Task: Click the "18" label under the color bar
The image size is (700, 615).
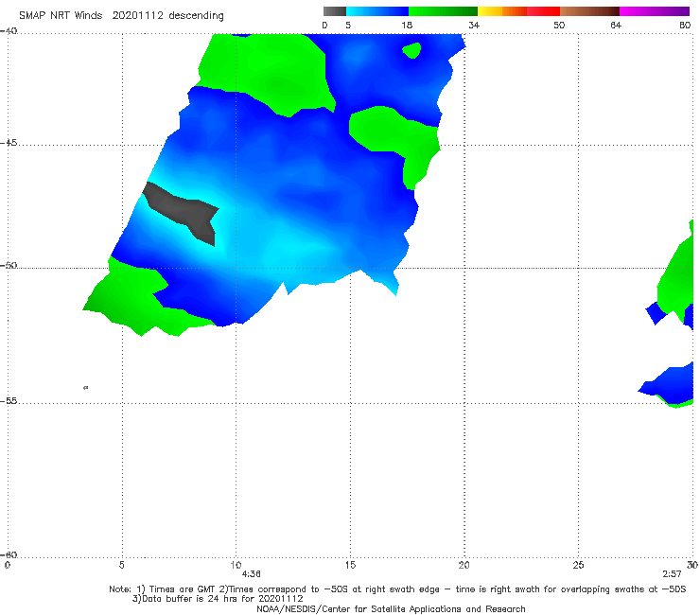Action: (x=407, y=25)
